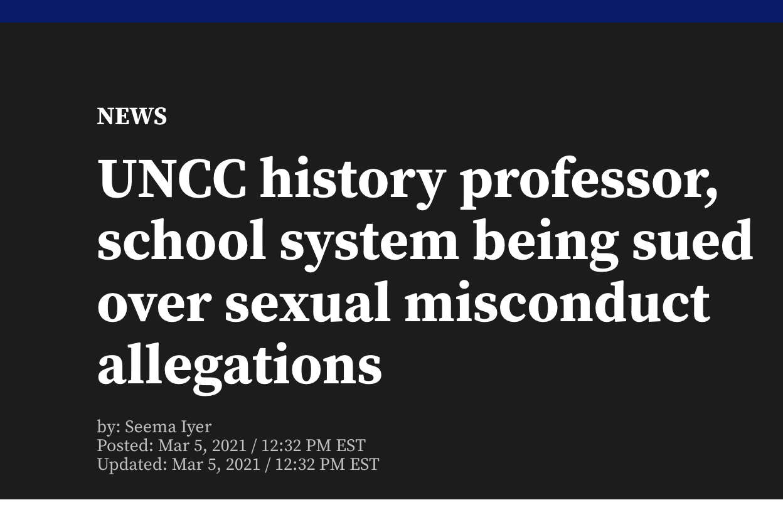Viewport: 783px width, 532px height.
Task: Click the "by:" byline prefix
Action: click(x=109, y=427)
